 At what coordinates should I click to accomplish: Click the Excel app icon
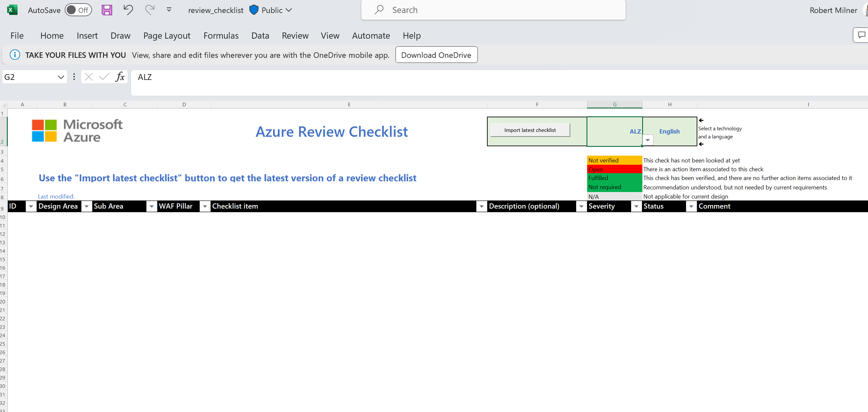[x=12, y=10]
